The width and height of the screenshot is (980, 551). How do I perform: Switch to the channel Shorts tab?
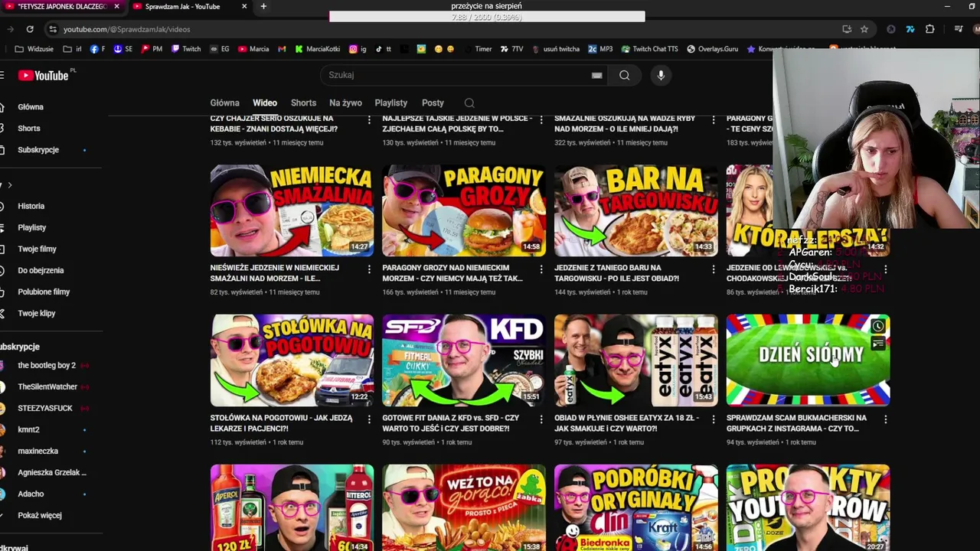point(303,103)
